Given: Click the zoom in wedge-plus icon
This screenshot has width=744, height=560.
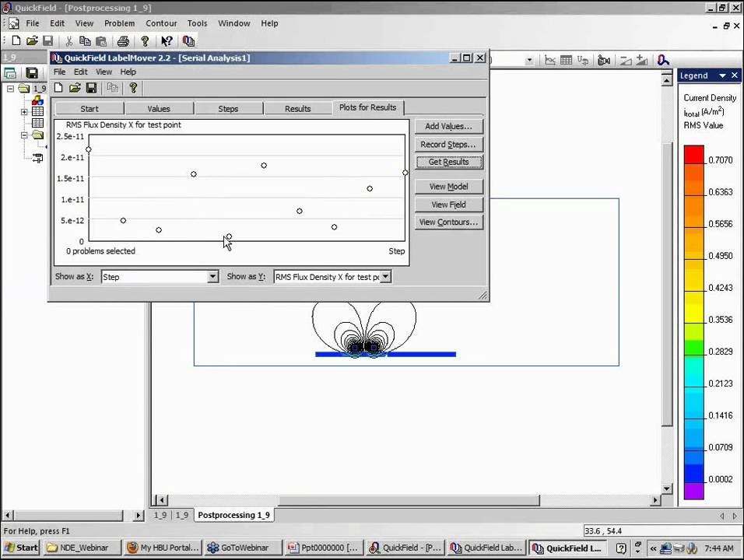Looking at the screenshot, I should tap(642, 60).
